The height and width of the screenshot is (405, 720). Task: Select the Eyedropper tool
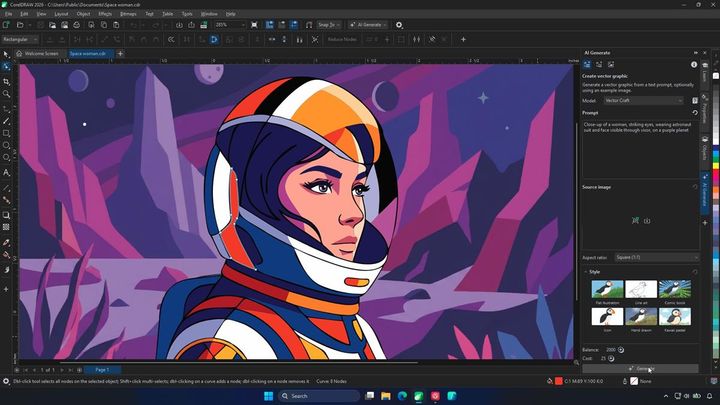[x=6, y=242]
